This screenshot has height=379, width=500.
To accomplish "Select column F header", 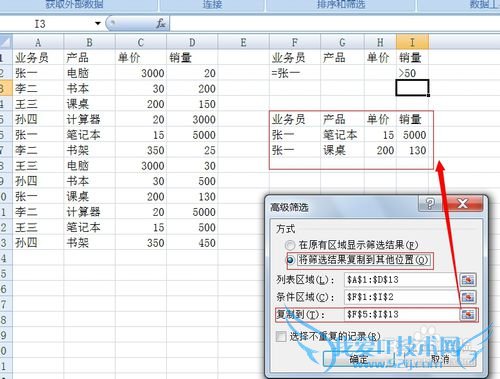I will click(295, 42).
